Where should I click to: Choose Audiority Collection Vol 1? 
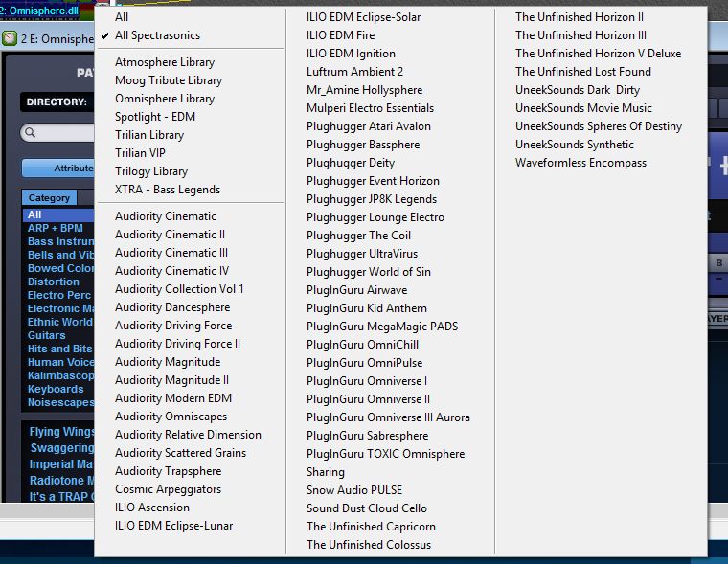[x=179, y=289]
